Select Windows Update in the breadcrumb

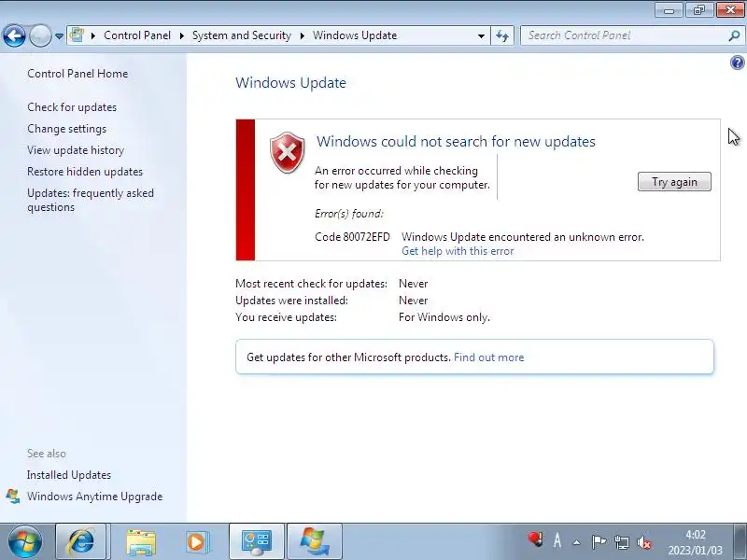(355, 35)
